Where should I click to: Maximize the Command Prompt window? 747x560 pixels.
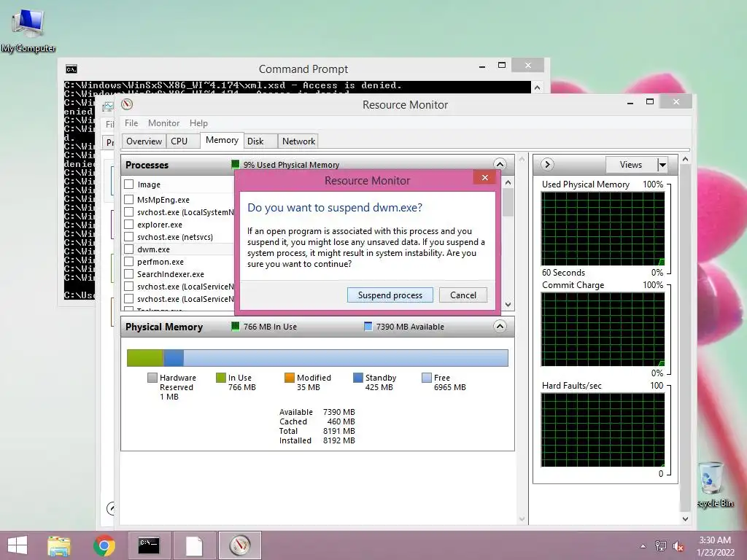pyautogui.click(x=501, y=65)
